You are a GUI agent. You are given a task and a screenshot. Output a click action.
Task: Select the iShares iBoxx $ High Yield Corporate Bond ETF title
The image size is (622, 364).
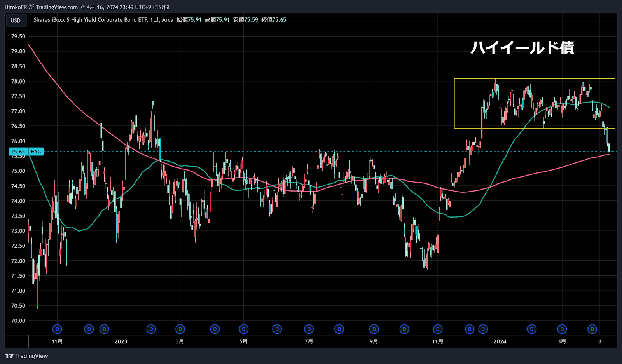click(90, 20)
